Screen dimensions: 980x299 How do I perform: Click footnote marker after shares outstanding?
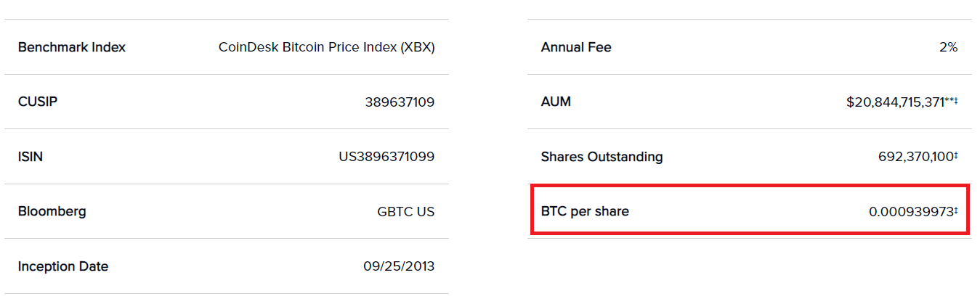coord(956,155)
